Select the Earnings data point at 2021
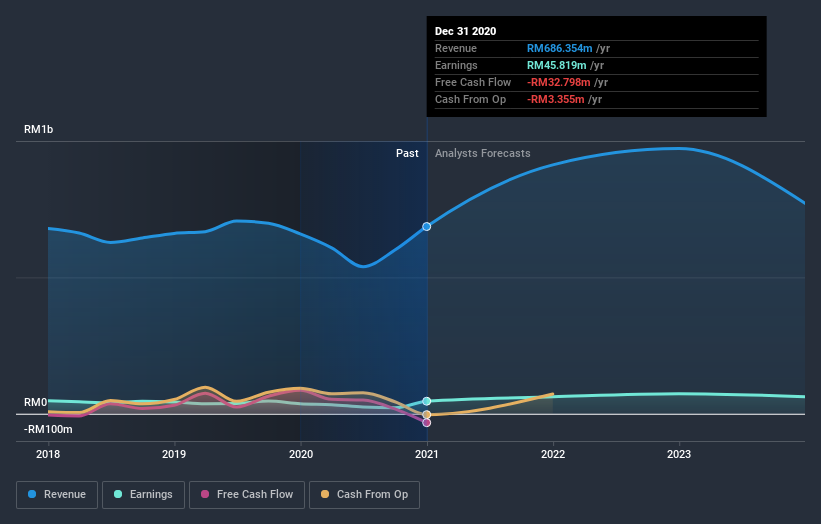The height and width of the screenshot is (524, 821). click(x=427, y=402)
